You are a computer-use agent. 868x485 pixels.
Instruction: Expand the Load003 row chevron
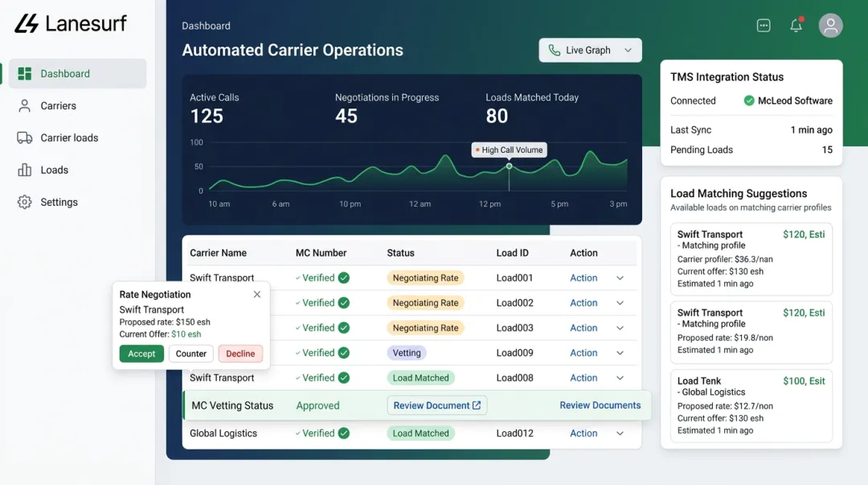[620, 328]
